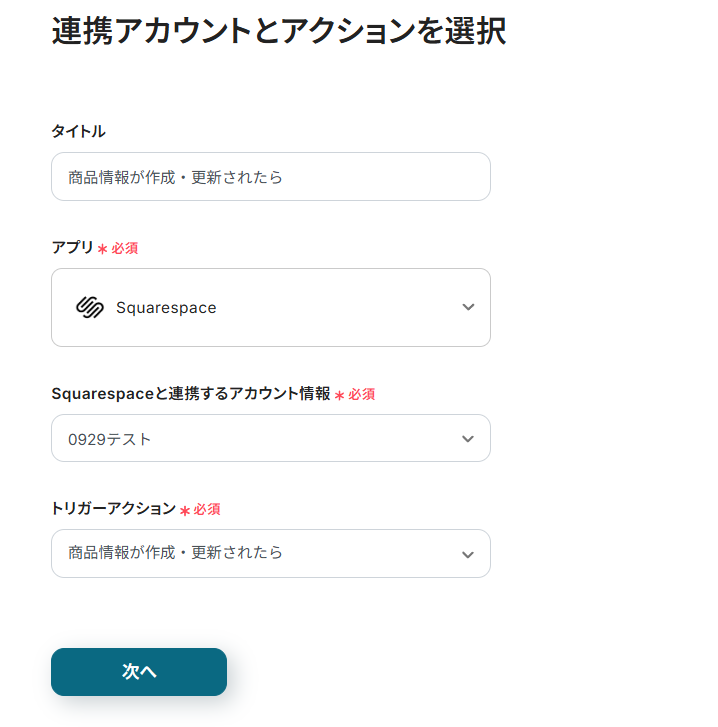Screen dimensions: 718x727
Task: Click the アプリ field label
Action: [x=72, y=248]
